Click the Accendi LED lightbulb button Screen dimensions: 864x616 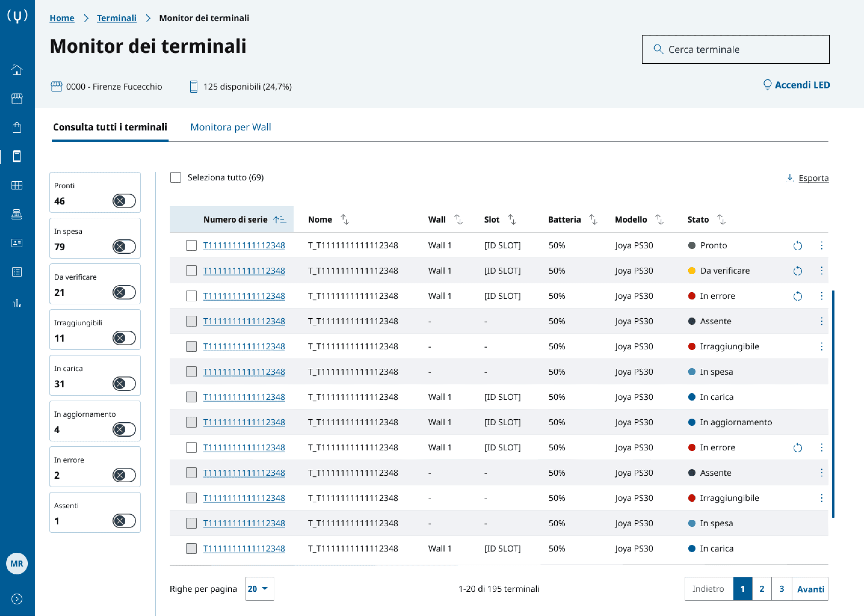pos(797,85)
